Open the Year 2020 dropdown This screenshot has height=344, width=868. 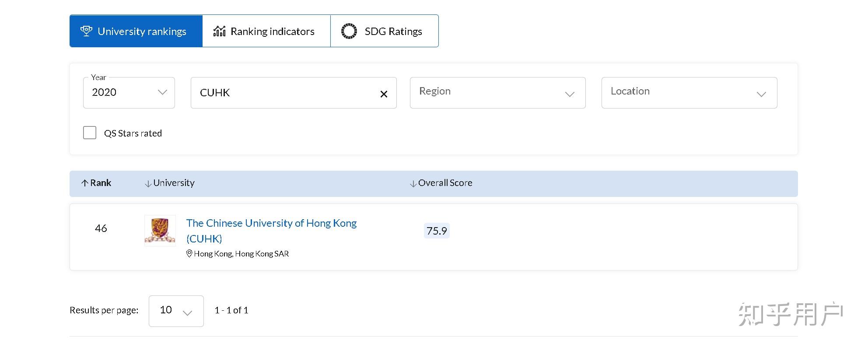click(x=129, y=93)
